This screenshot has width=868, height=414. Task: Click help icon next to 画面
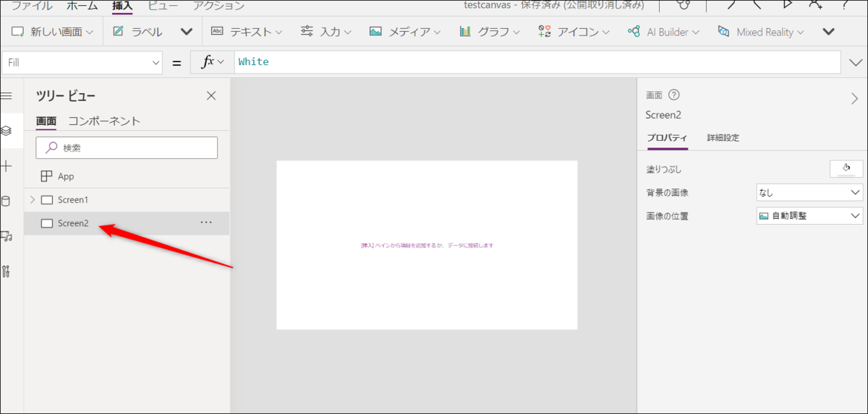674,95
